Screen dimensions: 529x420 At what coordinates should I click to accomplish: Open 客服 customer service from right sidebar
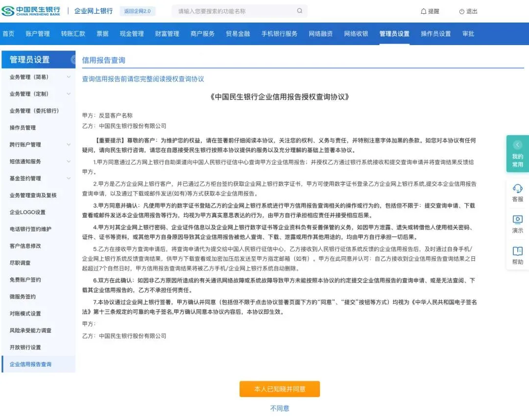(518, 190)
